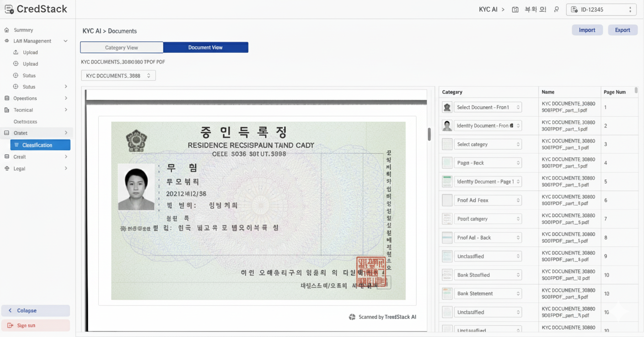Click the Export button
Viewport: 644px width, 337px height.
click(x=623, y=30)
